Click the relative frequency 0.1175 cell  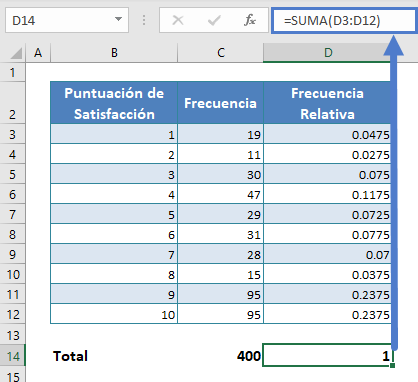[x=327, y=194]
